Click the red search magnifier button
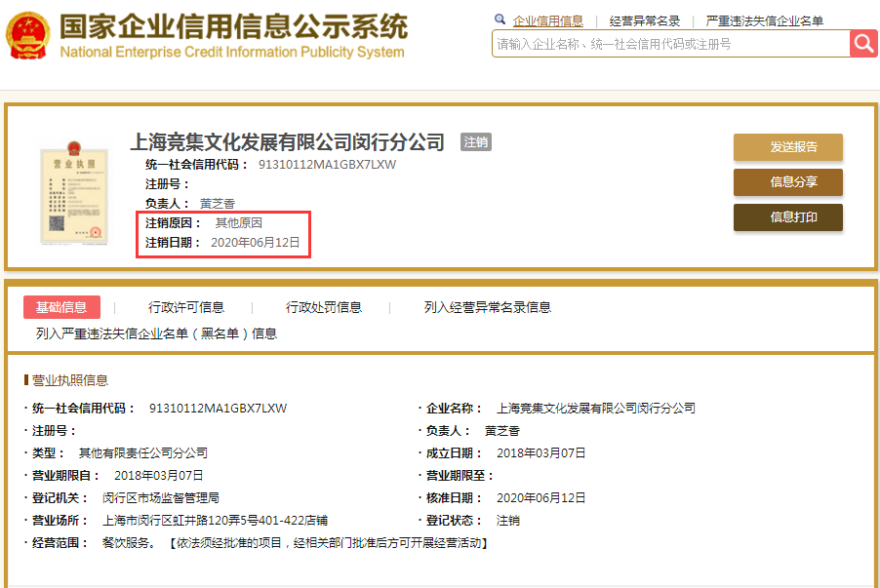 point(863,44)
